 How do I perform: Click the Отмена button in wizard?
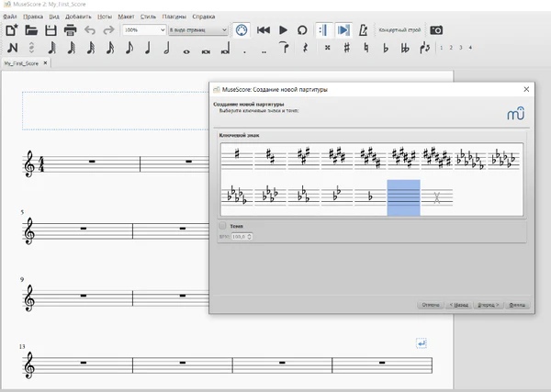(431, 305)
